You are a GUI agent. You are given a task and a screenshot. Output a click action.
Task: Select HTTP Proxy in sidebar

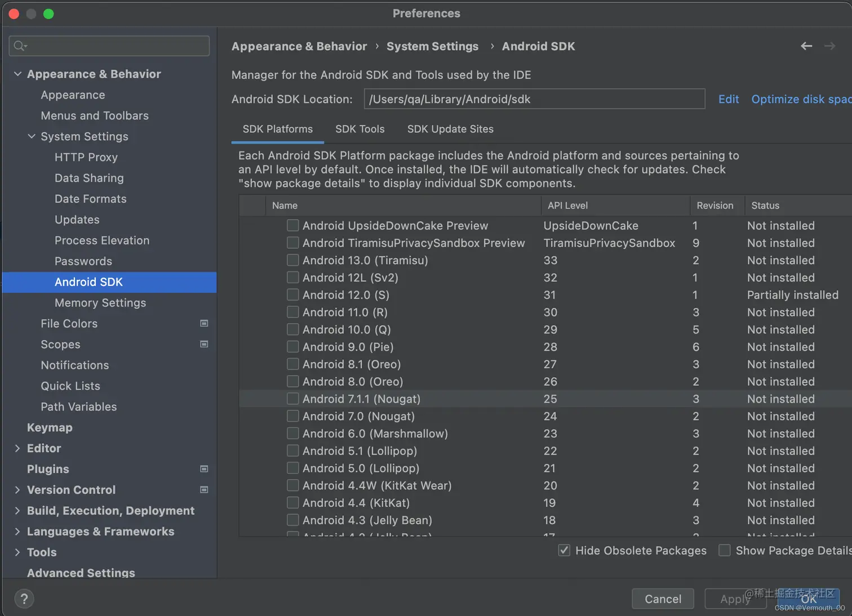coord(86,157)
